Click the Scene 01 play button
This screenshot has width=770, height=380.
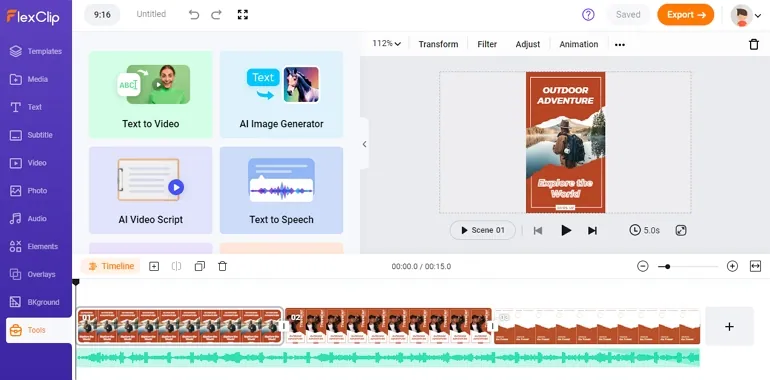click(483, 230)
